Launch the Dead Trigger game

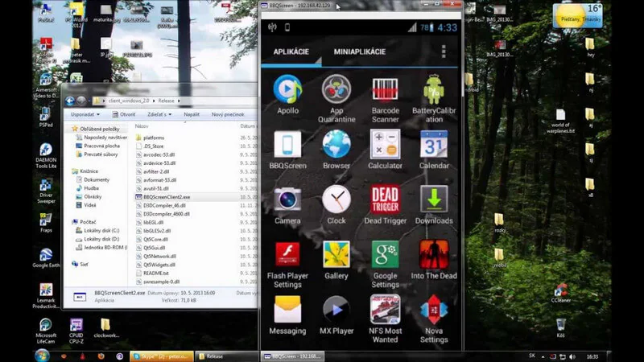pyautogui.click(x=385, y=204)
